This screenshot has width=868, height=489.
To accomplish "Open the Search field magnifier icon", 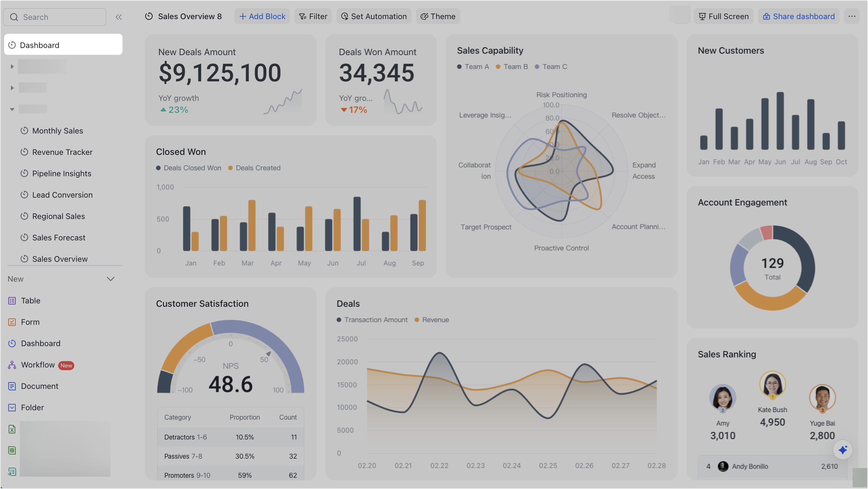I will point(14,17).
